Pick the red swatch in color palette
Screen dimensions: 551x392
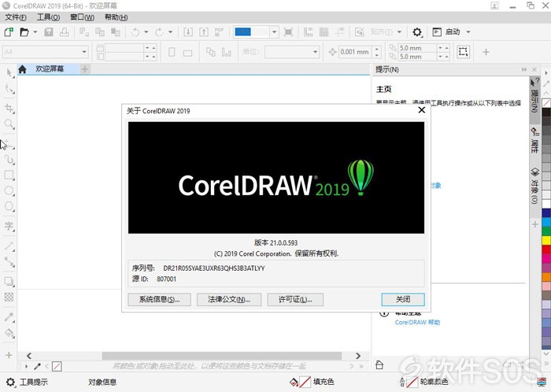[x=546, y=250]
